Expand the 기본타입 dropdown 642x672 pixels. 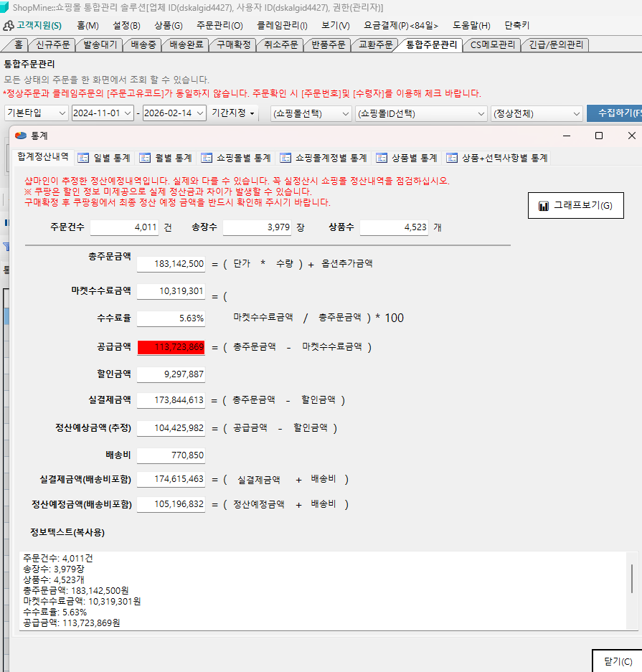click(60, 113)
